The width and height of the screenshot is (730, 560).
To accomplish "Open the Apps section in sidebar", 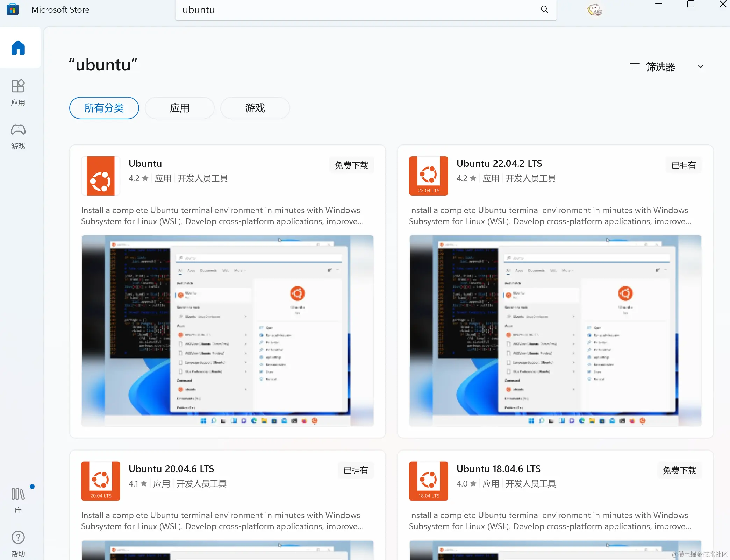I will [18, 92].
